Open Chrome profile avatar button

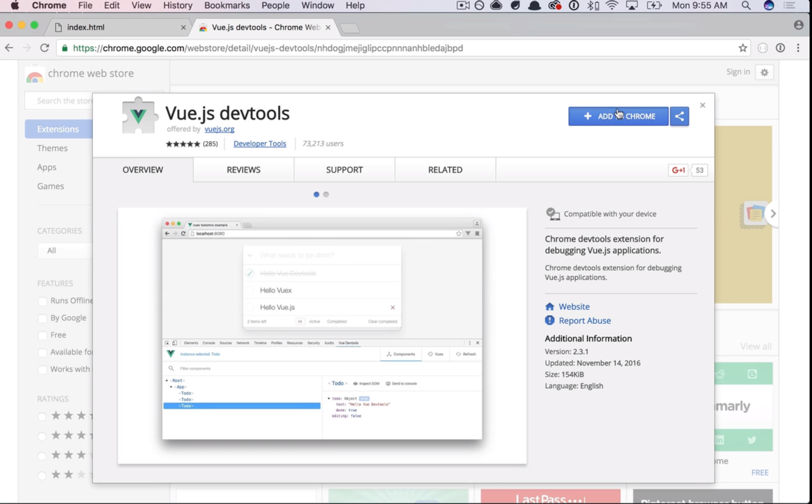pos(799,25)
